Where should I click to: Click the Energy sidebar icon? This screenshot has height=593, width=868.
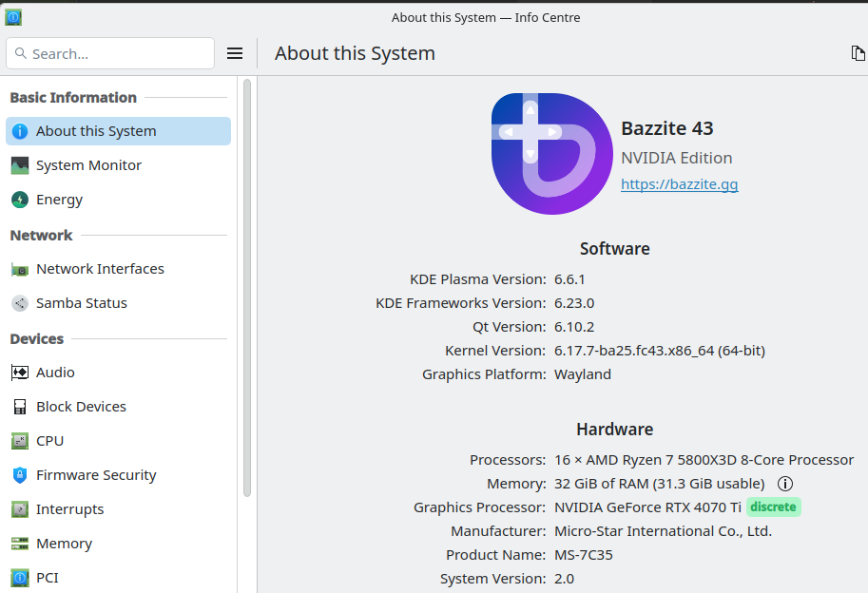[20, 200]
